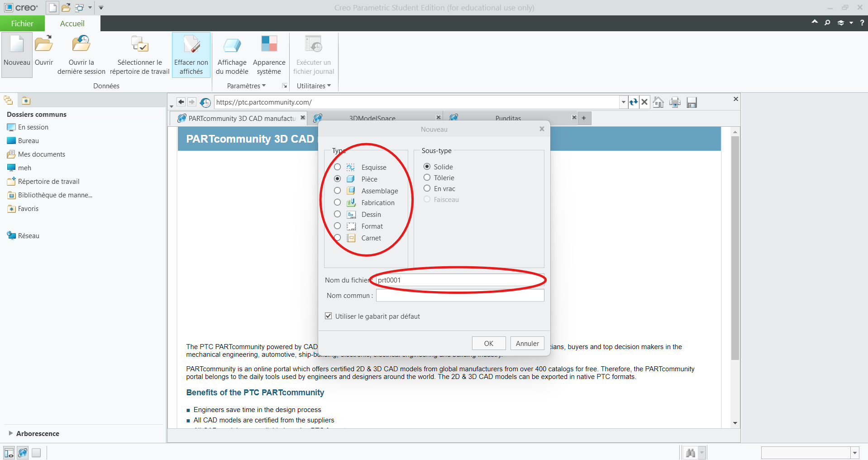Click the Nom commun input field
868x460 pixels.
[x=460, y=295]
